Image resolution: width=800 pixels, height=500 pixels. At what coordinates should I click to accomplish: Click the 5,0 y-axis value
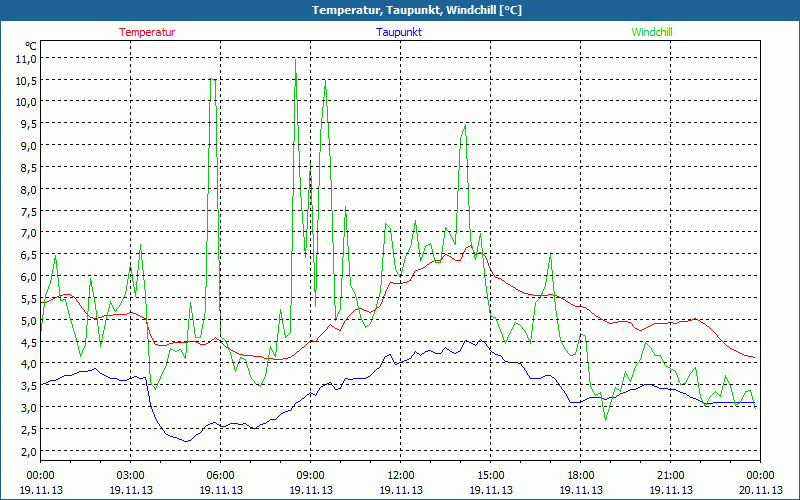tap(29, 321)
